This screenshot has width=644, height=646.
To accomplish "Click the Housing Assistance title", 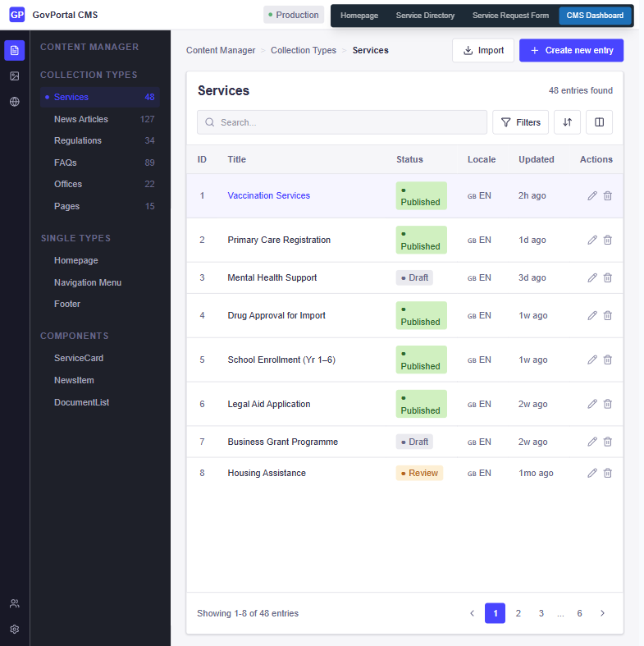I will [x=267, y=473].
